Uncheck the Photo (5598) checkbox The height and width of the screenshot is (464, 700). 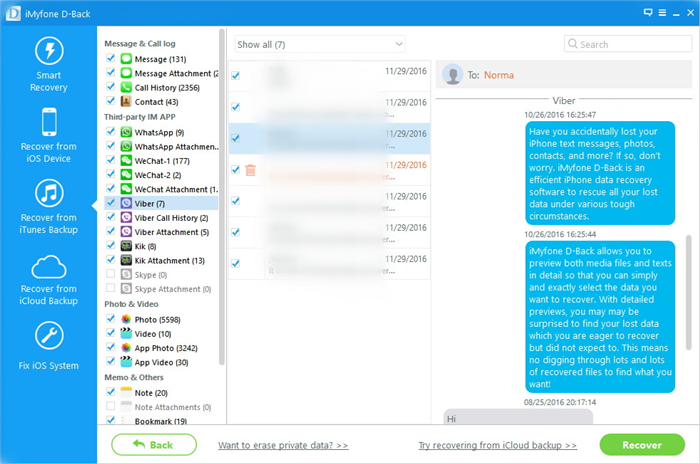pos(111,318)
